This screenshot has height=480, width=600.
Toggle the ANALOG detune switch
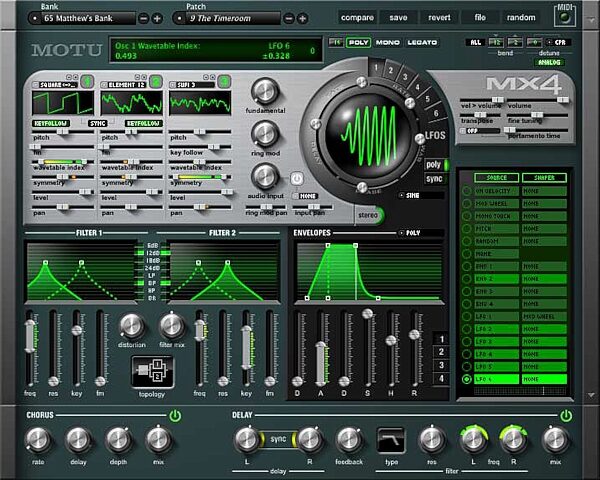point(549,62)
